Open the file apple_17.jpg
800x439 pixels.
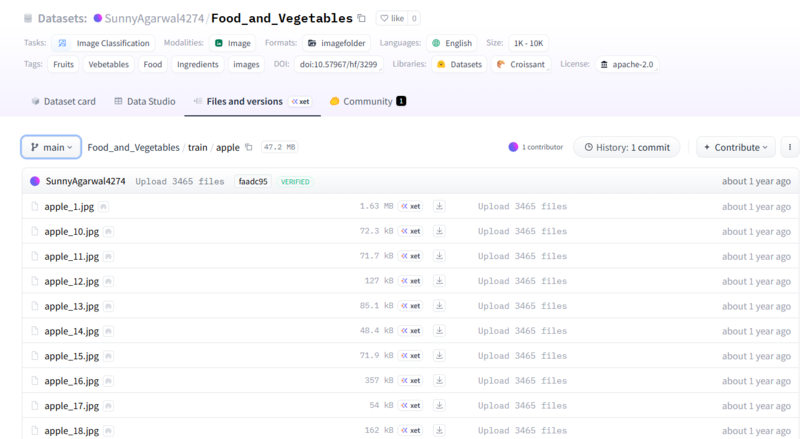tap(71, 406)
